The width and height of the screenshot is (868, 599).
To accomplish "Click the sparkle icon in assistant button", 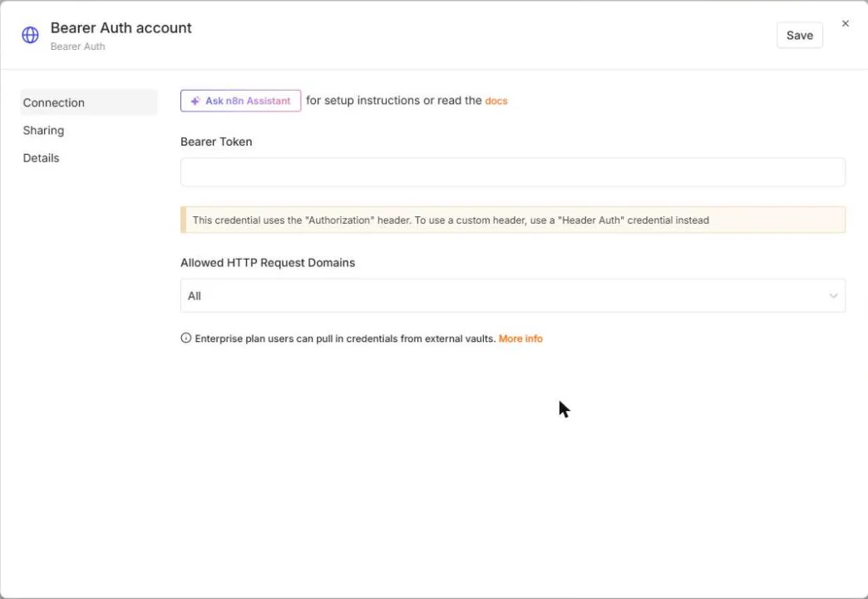I will pos(195,101).
